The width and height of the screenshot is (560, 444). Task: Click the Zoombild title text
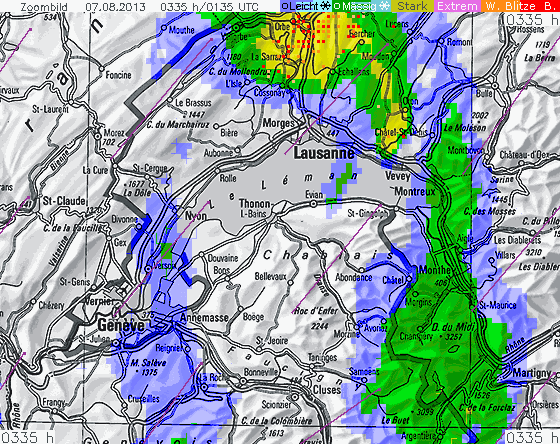[x=44, y=6]
